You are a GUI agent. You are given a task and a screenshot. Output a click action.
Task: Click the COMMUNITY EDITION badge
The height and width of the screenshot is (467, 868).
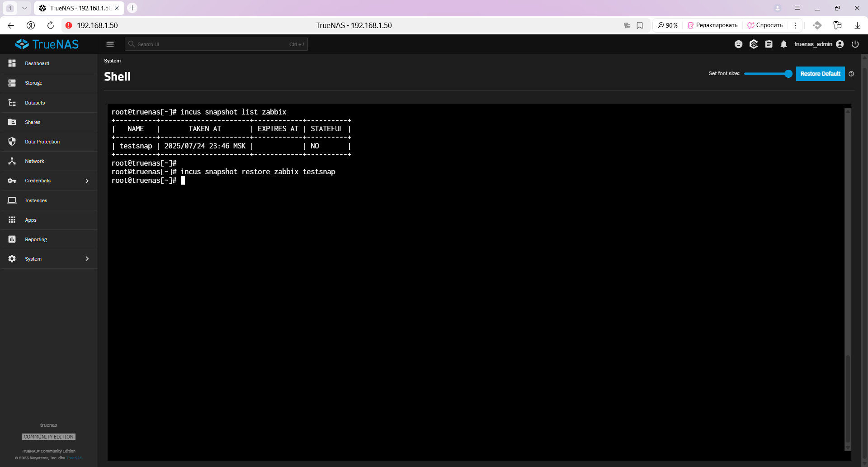point(48,437)
